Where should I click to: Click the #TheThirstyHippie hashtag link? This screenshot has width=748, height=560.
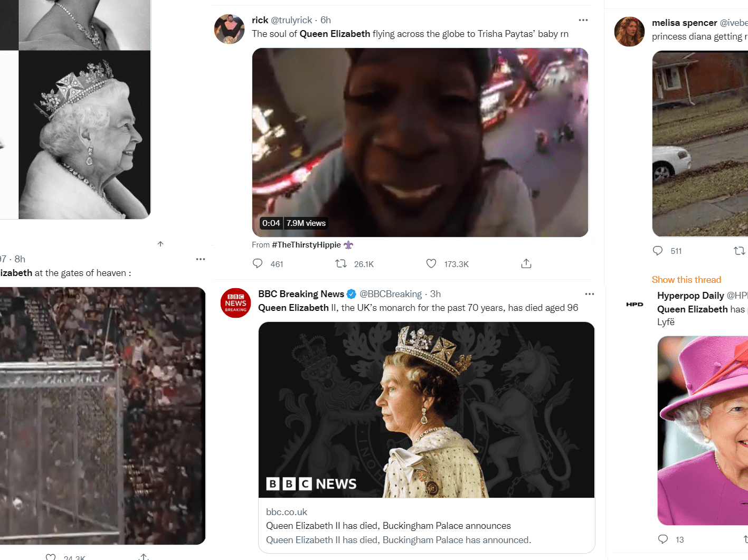[306, 245]
